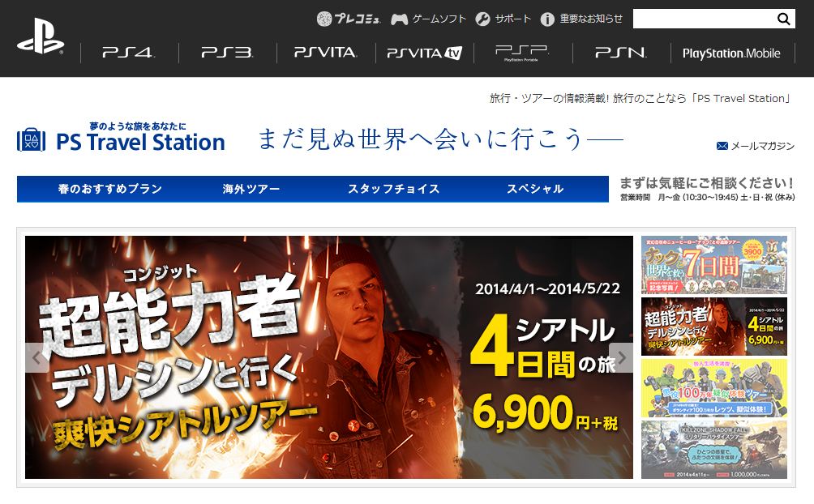Advance banner slide with right arrow

point(621,357)
